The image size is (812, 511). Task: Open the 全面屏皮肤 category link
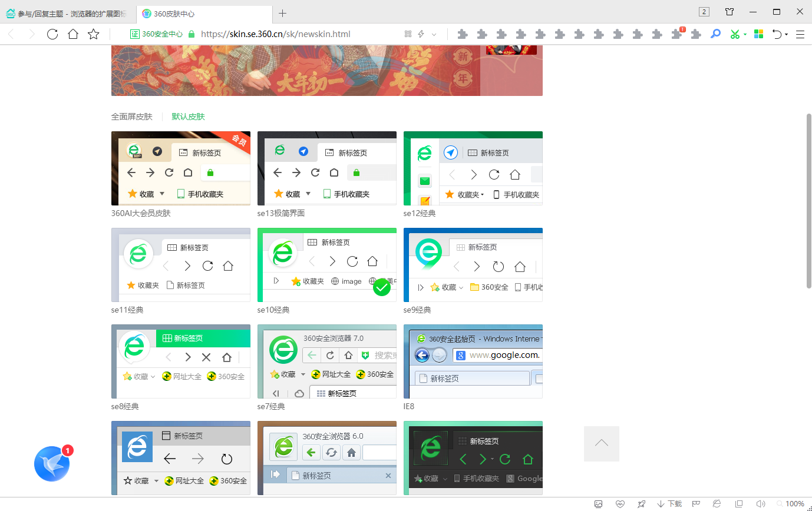(132, 117)
